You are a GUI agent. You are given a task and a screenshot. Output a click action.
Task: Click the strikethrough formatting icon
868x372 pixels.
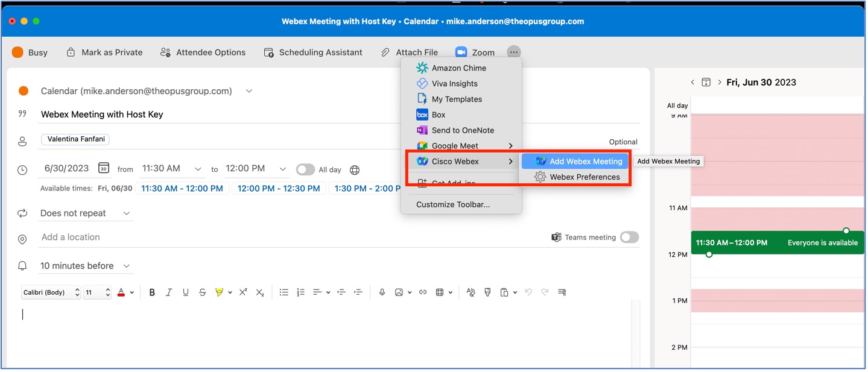[x=202, y=292]
